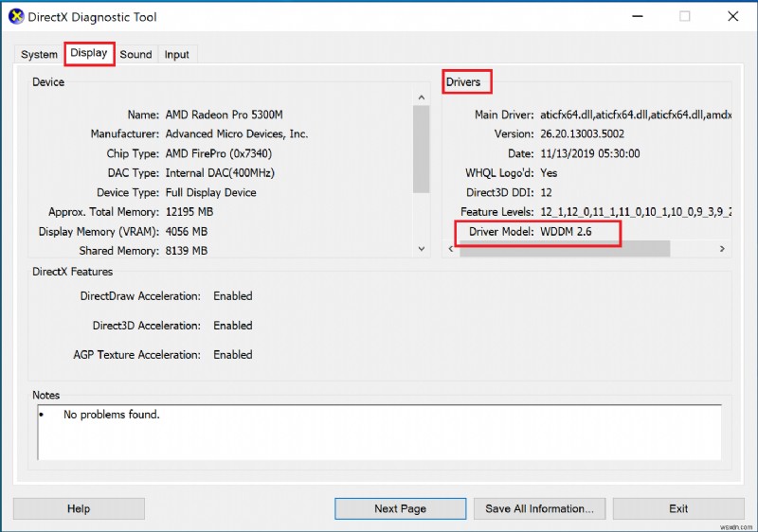Click Device panel scroll down arrow
The width and height of the screenshot is (758, 532).
[x=422, y=249]
